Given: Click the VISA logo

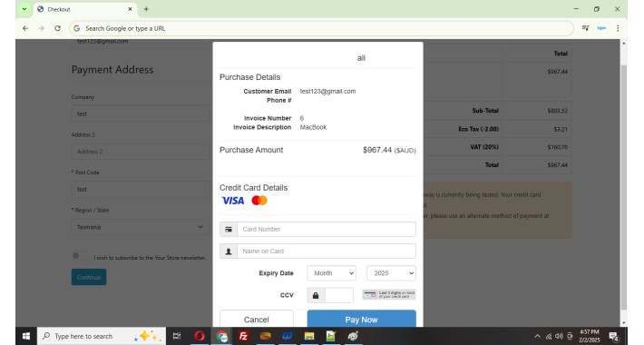Looking at the screenshot, I should coord(233,201).
